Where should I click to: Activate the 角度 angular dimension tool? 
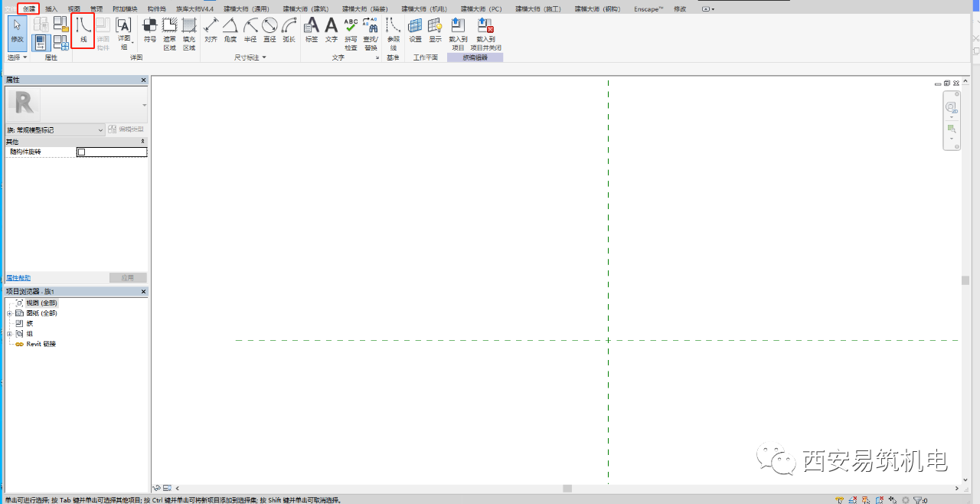230,30
